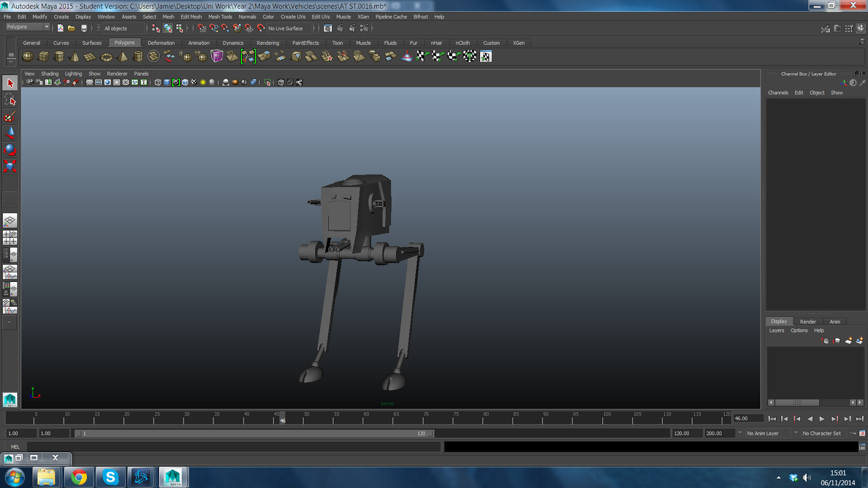
Task: Toggle wireframe on shaded in viewport
Action: coord(185,82)
